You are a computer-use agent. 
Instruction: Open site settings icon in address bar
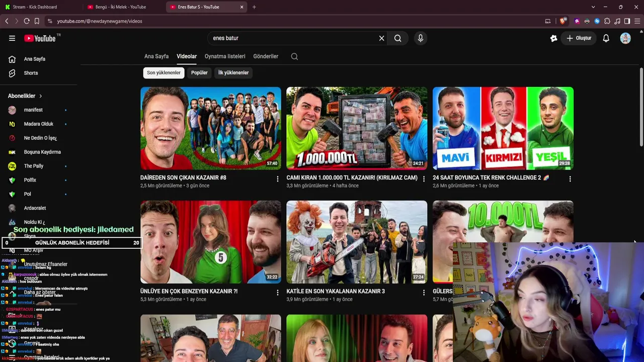pyautogui.click(x=49, y=21)
